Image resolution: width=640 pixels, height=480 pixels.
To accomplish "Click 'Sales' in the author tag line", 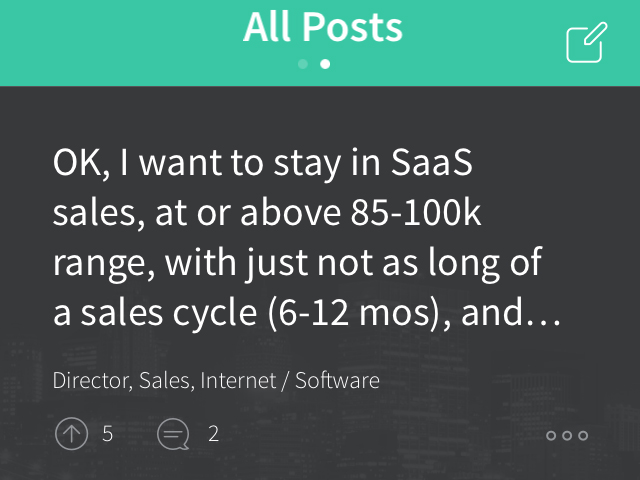I will [166, 380].
